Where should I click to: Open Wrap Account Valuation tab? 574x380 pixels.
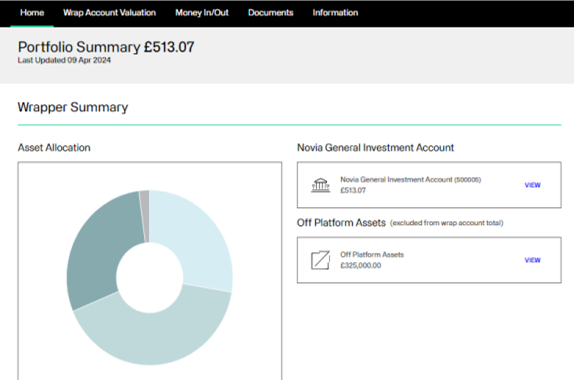coord(109,13)
